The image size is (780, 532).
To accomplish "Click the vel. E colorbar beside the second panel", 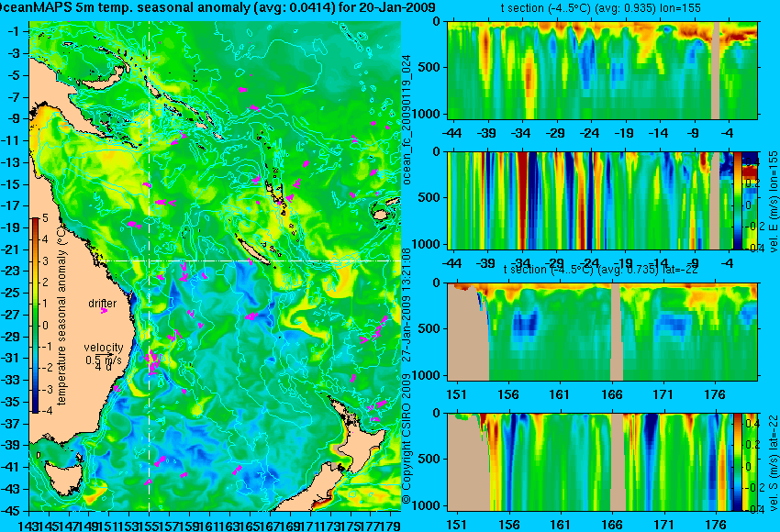I will click(738, 200).
